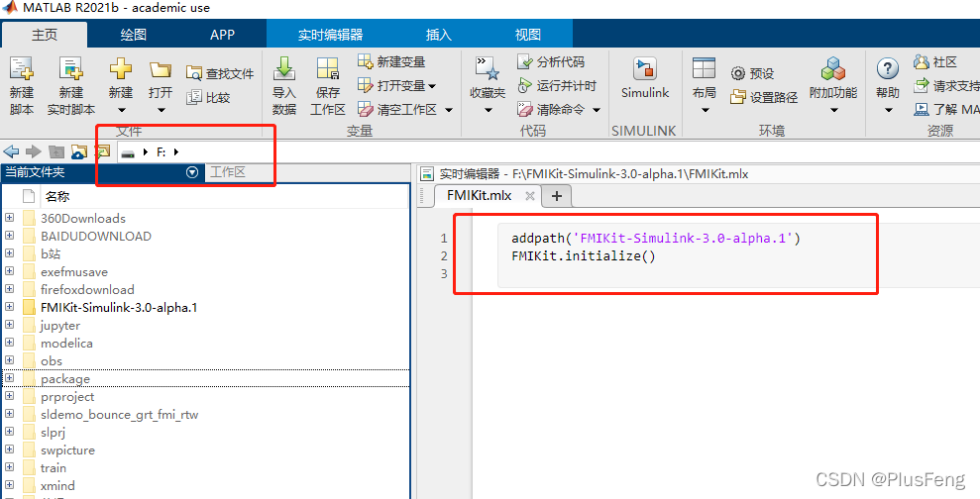Add a new editor tab with plus

coord(556,196)
